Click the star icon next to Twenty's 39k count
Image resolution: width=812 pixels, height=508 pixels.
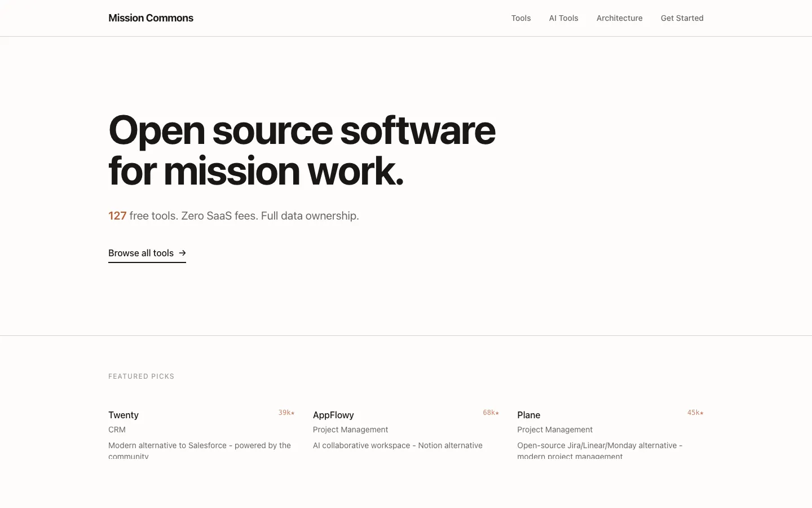tap(293, 413)
